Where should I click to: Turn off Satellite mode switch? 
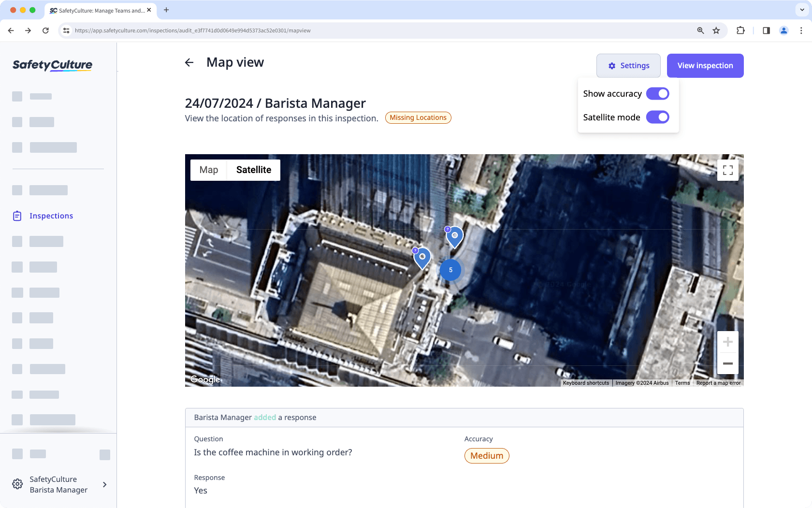(x=657, y=117)
